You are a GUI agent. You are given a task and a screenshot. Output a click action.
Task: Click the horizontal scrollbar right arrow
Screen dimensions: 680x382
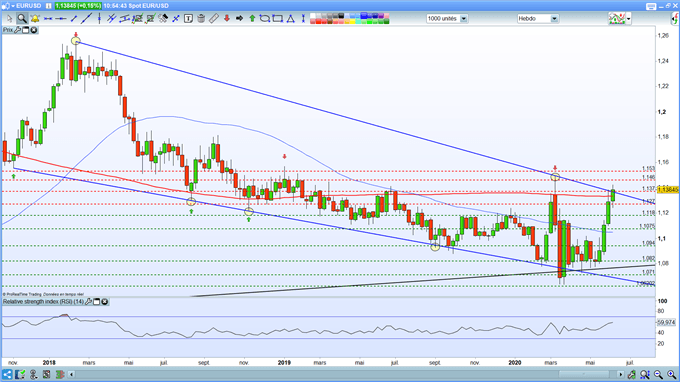[x=621, y=374]
